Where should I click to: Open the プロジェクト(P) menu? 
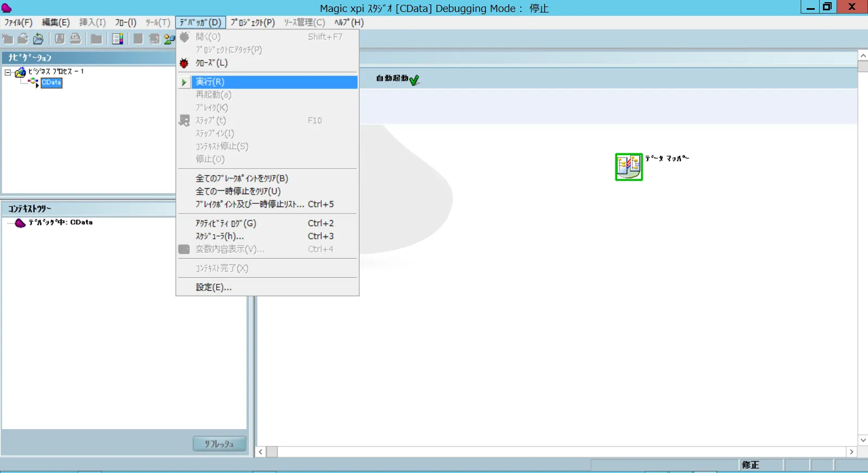pos(253,22)
